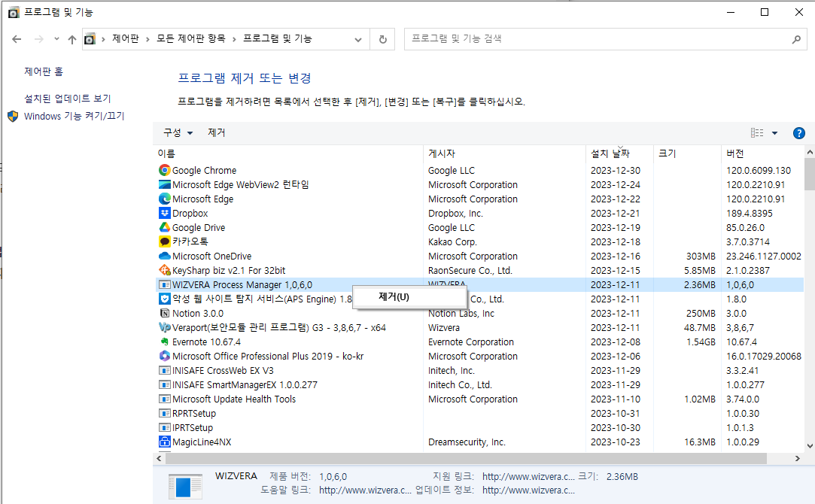This screenshot has height=504, width=815.
Task: Click the Dreamsecurity, Inc. publisher cell
Action: tap(467, 442)
